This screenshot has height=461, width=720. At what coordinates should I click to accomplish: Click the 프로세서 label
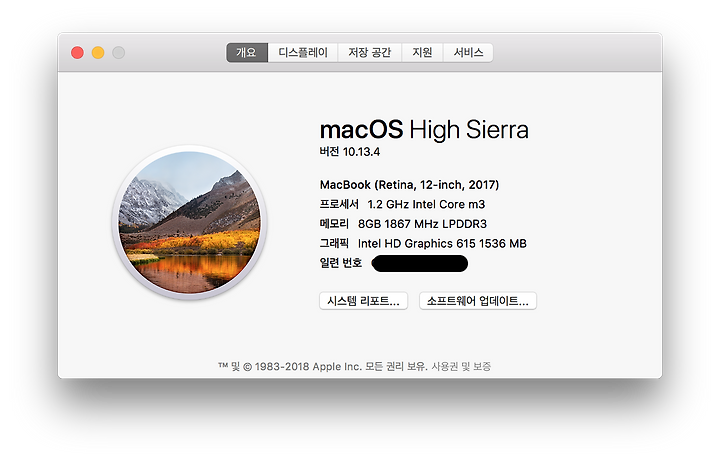click(x=339, y=204)
